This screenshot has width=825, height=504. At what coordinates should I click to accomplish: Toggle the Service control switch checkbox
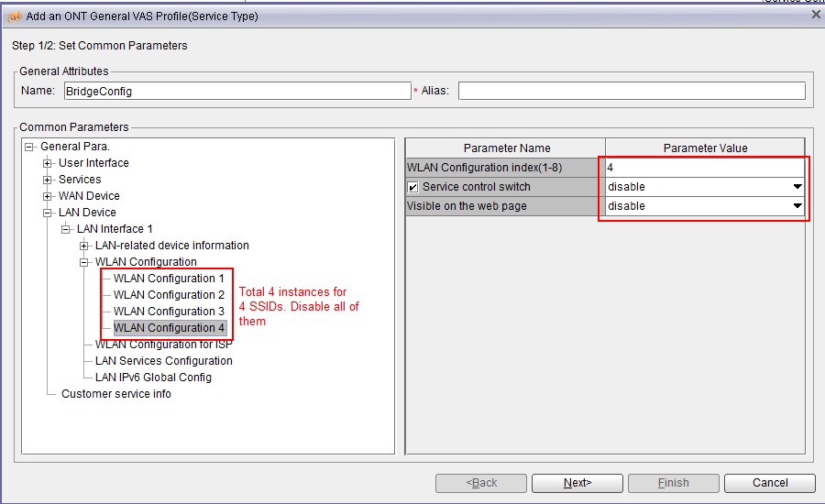click(x=413, y=187)
